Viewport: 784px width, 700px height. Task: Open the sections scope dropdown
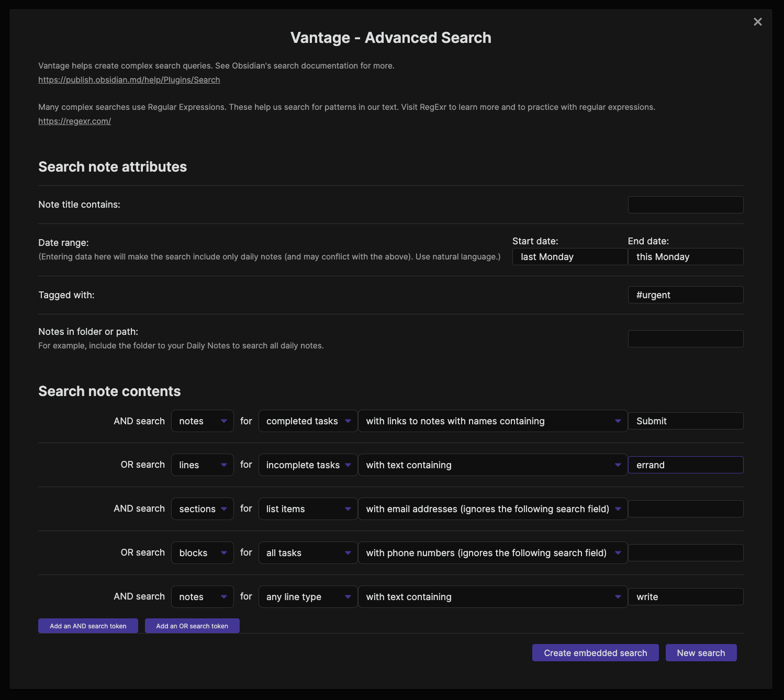pos(203,509)
